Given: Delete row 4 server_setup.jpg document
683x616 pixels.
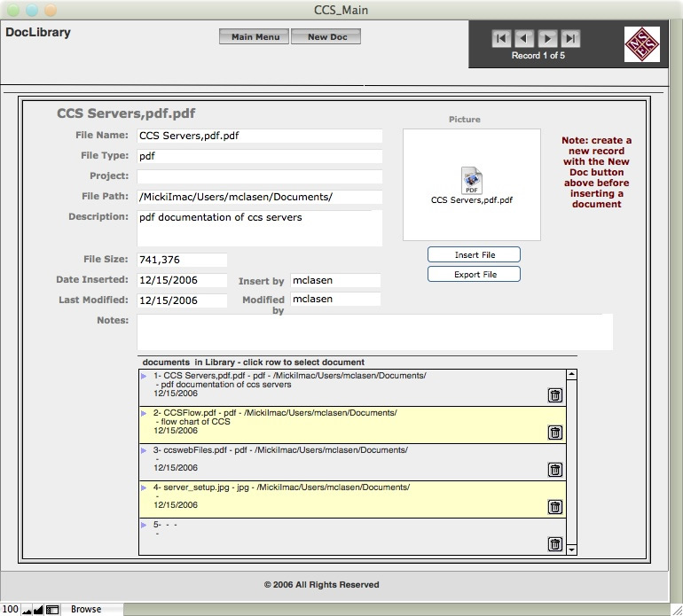Looking at the screenshot, I should tap(555, 507).
